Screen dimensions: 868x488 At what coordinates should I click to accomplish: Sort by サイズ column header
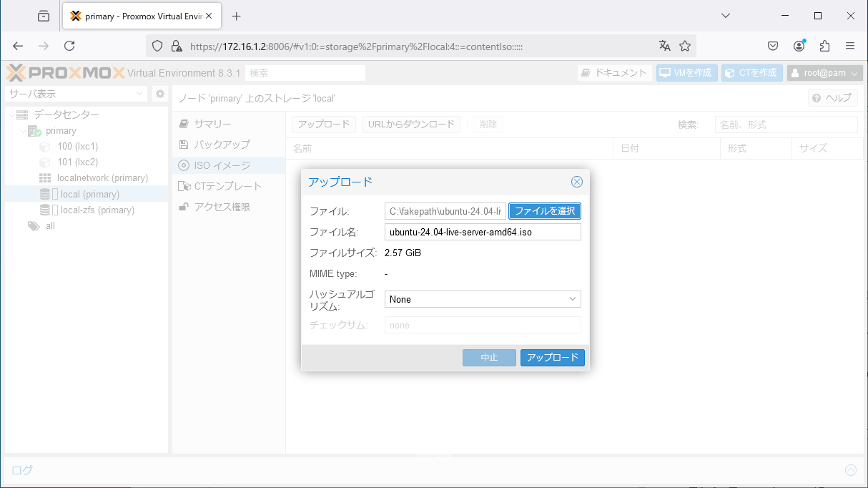pyautogui.click(x=827, y=148)
